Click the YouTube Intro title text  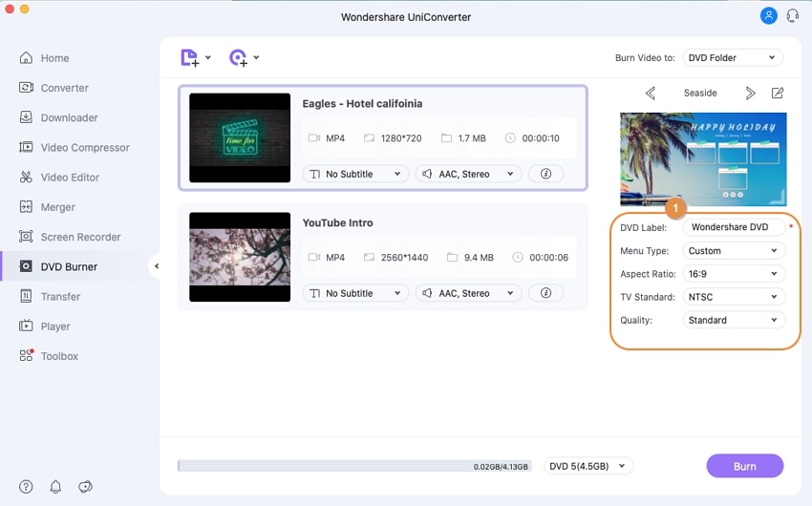point(337,222)
